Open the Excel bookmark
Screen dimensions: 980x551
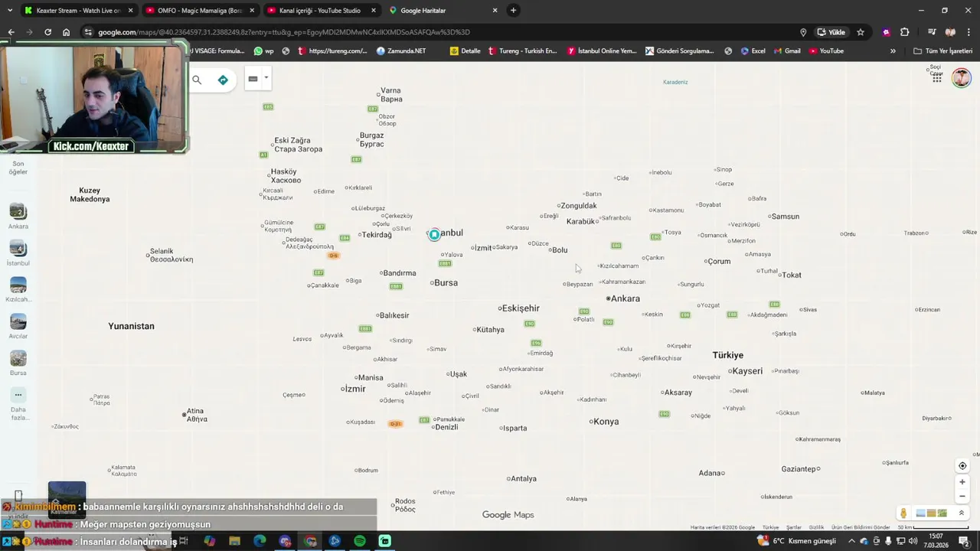pos(752,51)
